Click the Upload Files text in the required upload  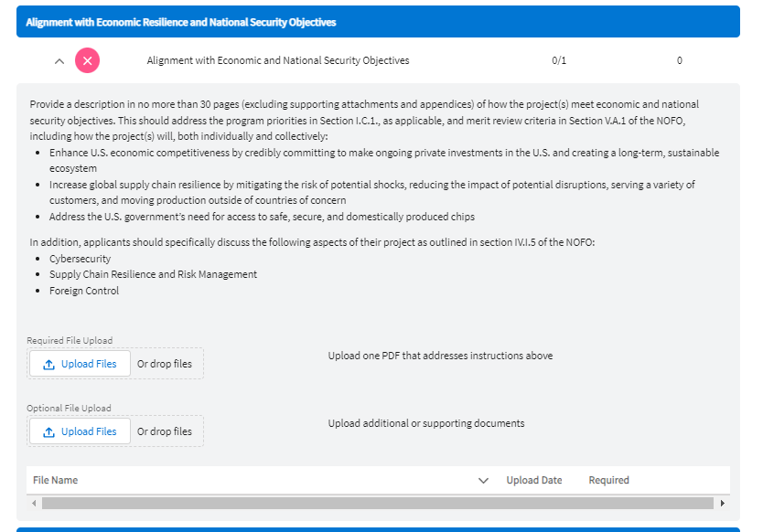[89, 364]
